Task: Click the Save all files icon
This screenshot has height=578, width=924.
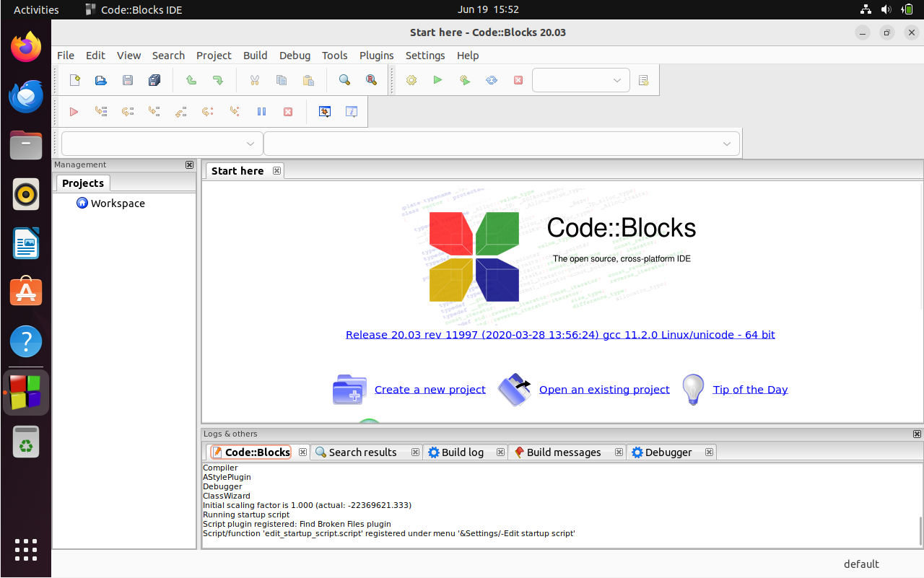Action: [154, 80]
